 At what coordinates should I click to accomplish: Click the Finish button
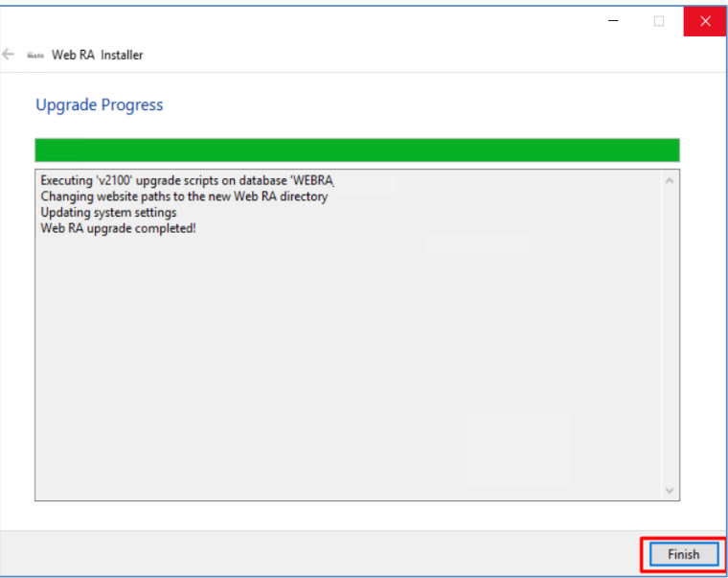pyautogui.click(x=683, y=554)
